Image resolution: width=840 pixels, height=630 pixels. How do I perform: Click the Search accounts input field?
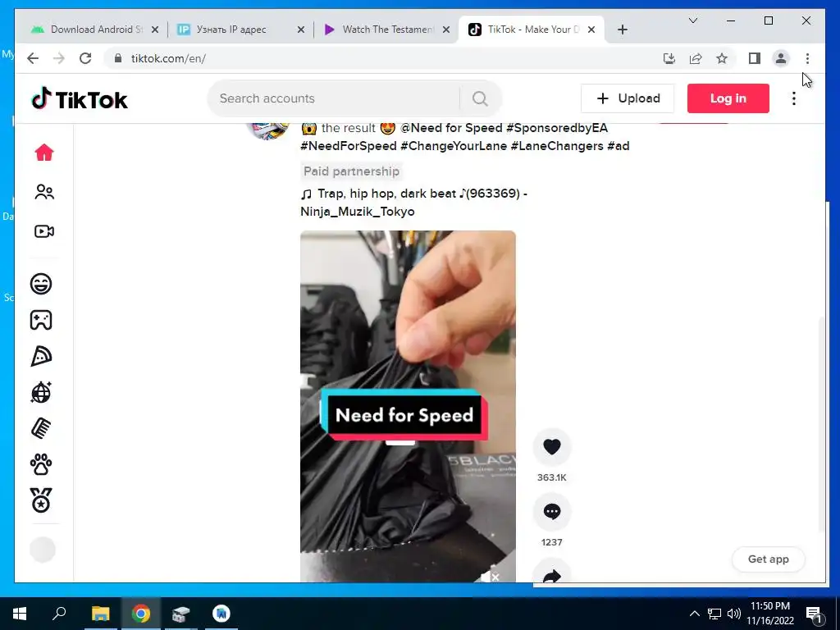point(333,98)
